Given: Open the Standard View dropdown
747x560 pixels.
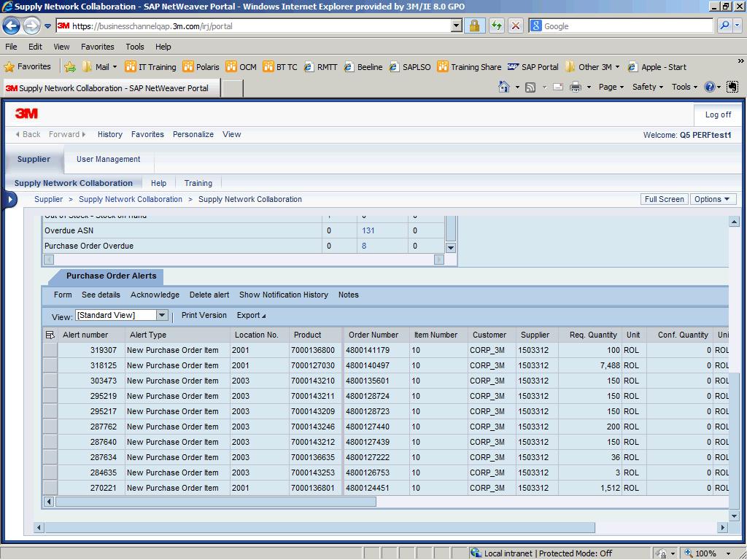Looking at the screenshot, I should tap(162, 315).
